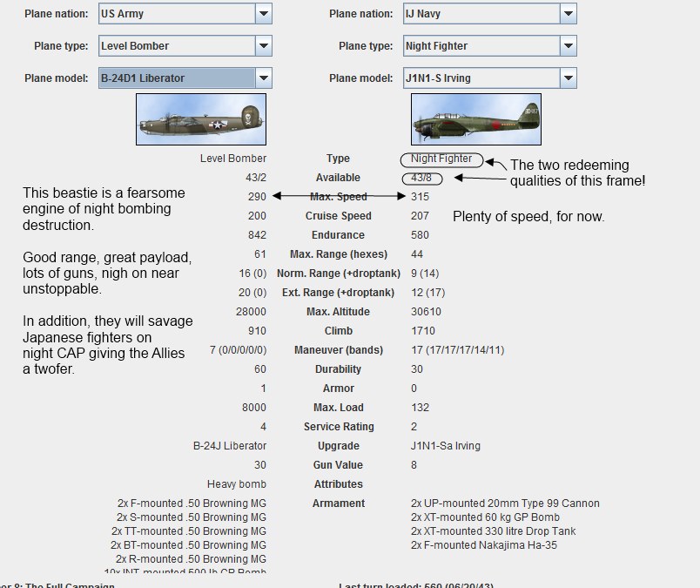Click the J1N1 Irving aircraft picture
The height and width of the screenshot is (588, 700).
point(476,119)
